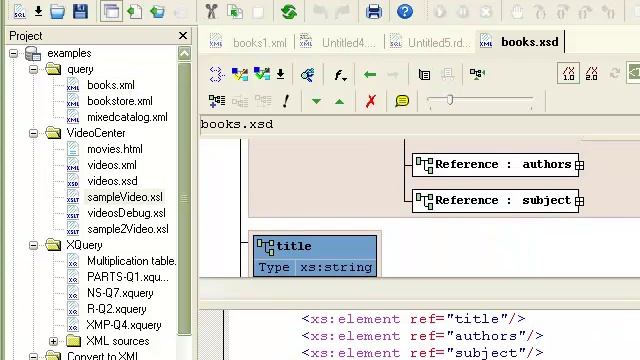Collapse the examples root node
This screenshot has height=360, width=640.
13,53
